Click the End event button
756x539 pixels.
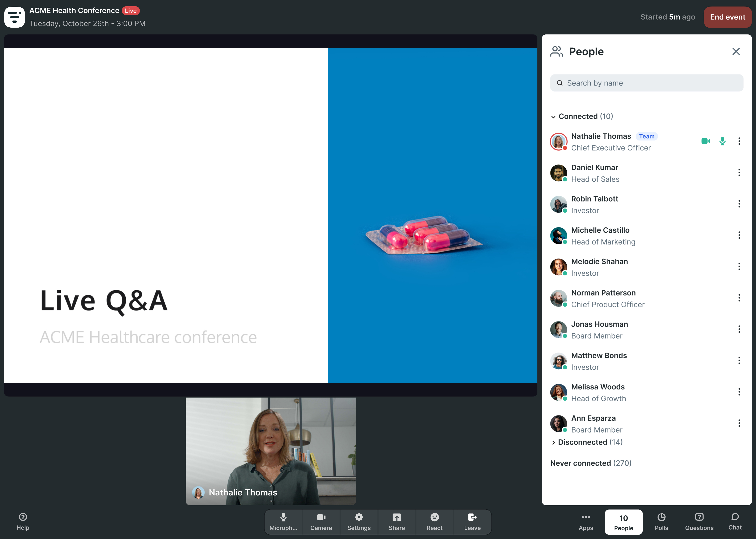[x=727, y=17]
